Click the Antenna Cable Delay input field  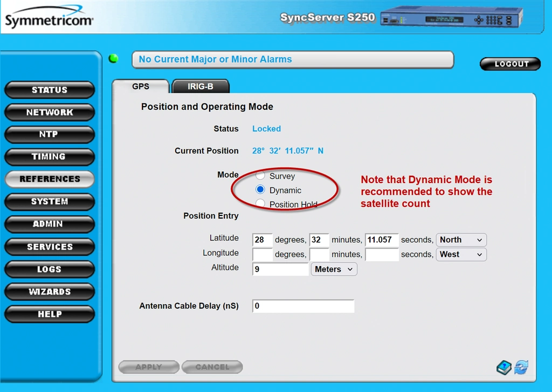(303, 306)
